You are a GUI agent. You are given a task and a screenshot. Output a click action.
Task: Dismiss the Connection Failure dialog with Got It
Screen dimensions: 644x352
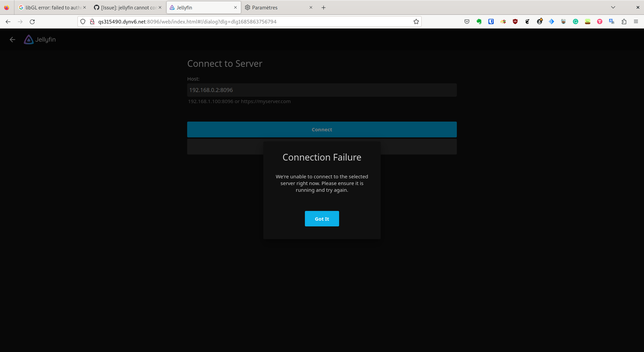322,219
